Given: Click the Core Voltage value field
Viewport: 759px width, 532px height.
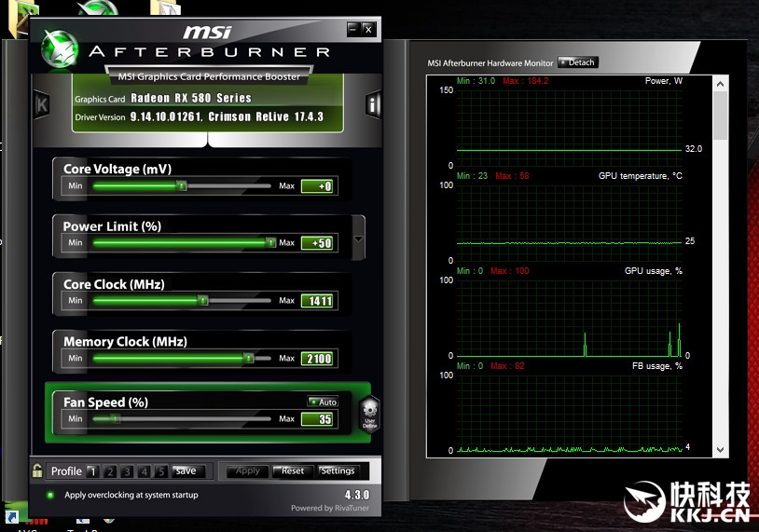Looking at the screenshot, I should coord(317,186).
